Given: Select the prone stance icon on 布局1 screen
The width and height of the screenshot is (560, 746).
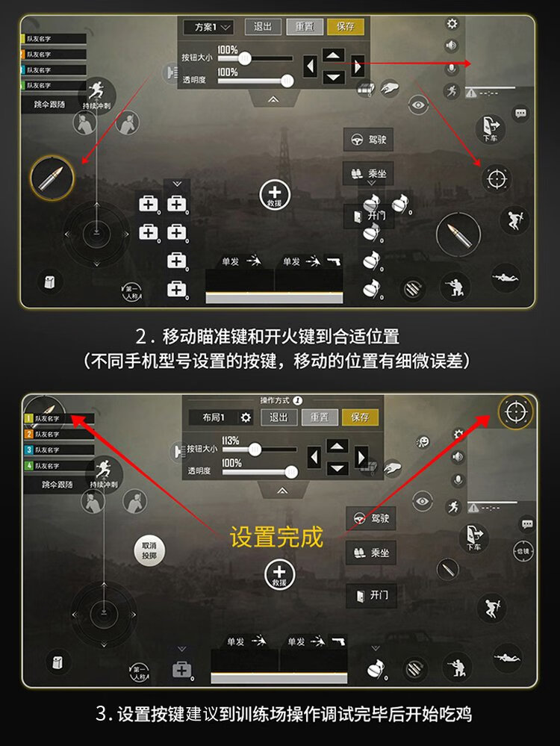Looking at the screenshot, I should [x=506, y=657].
